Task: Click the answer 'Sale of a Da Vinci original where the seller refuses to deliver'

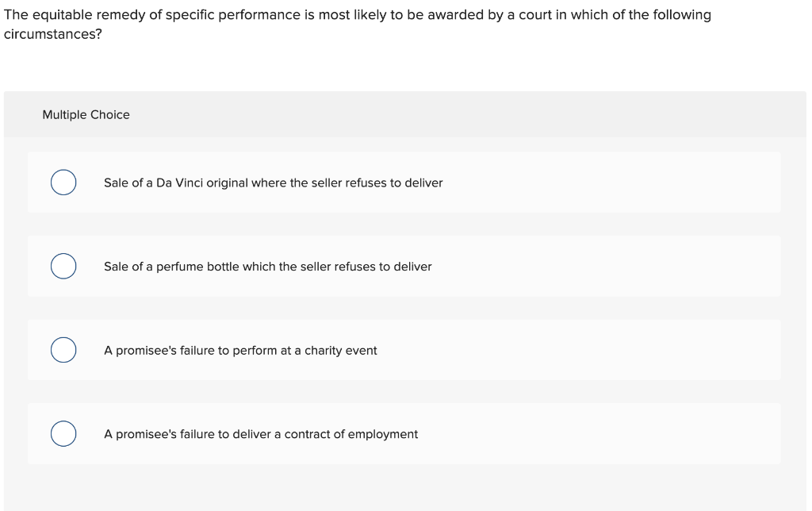Action: pyautogui.click(x=273, y=182)
